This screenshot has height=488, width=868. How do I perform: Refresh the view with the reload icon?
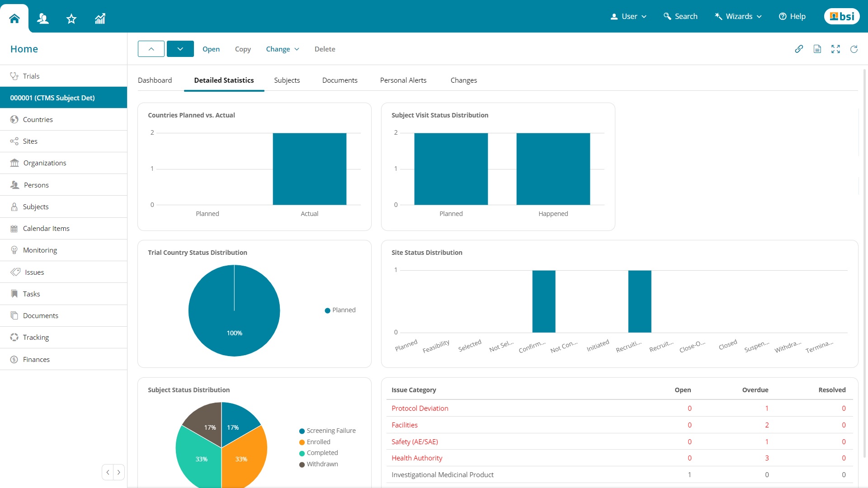[854, 49]
